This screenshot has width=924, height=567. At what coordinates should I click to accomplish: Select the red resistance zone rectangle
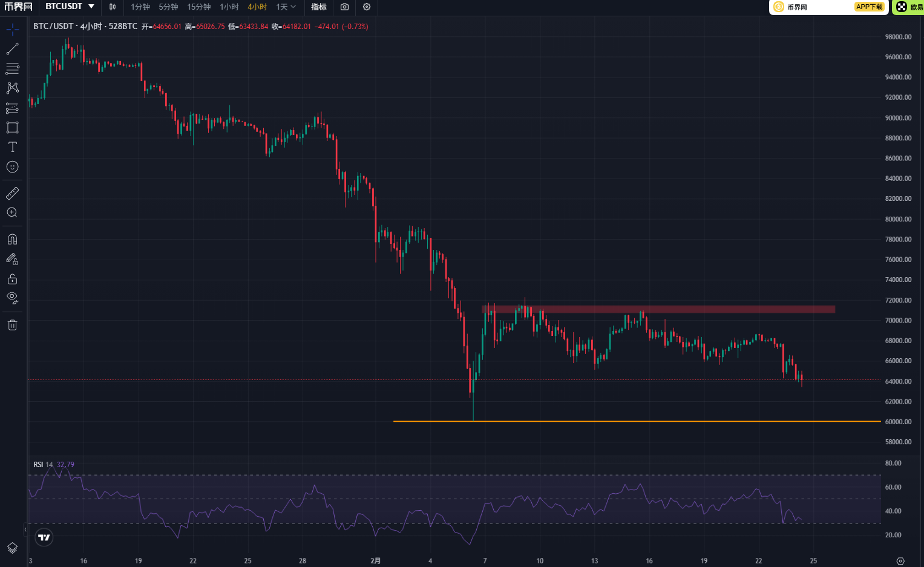(658, 309)
